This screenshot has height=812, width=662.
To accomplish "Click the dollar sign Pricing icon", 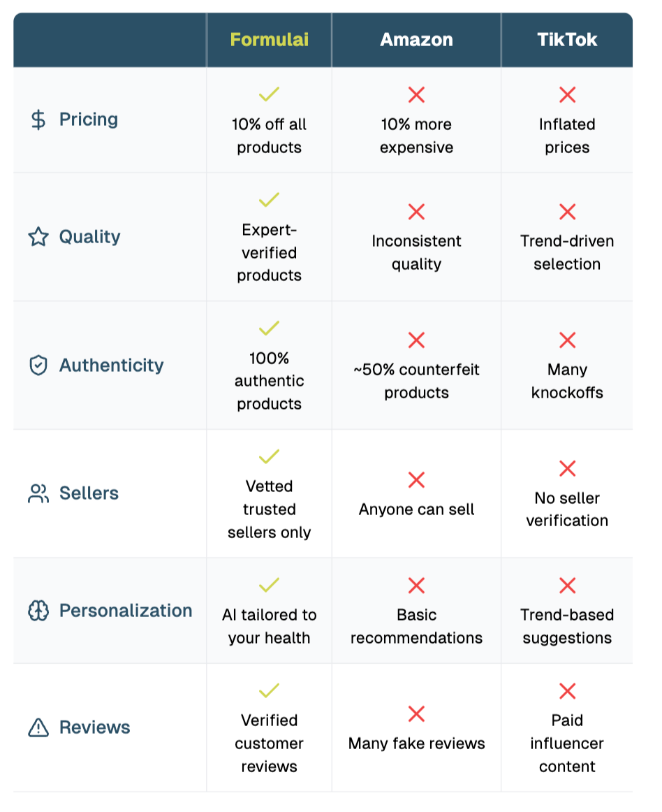I will 38,119.
